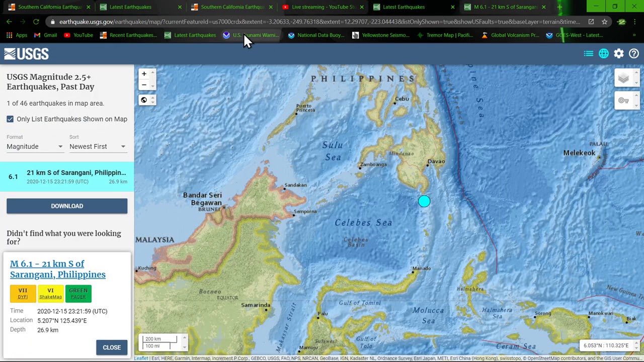This screenshot has width=644, height=362.
Task: Click the location 5.207°N 125.439°E text
Action: click(x=62, y=321)
